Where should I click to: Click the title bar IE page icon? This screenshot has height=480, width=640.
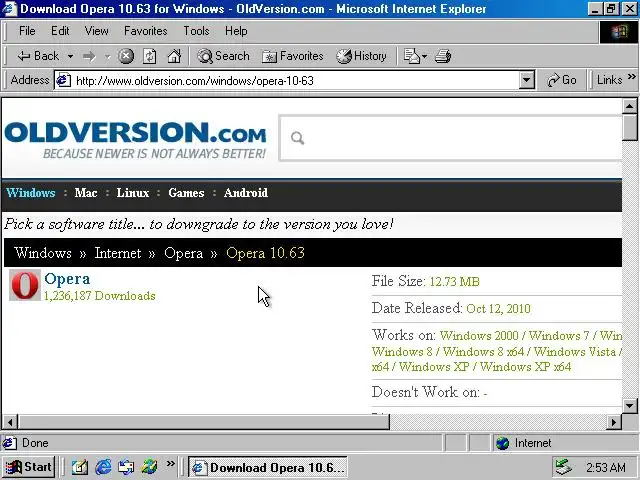coord(9,9)
